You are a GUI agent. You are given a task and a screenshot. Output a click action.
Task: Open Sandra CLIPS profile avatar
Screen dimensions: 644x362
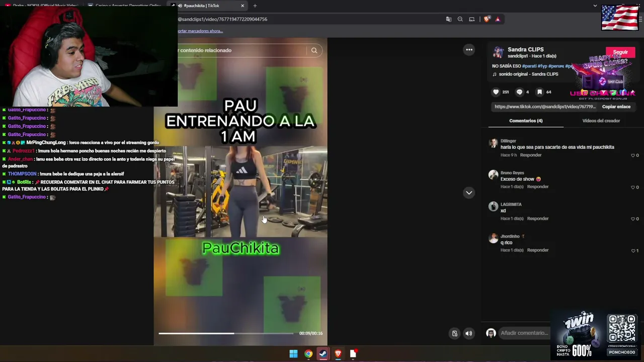point(498,52)
